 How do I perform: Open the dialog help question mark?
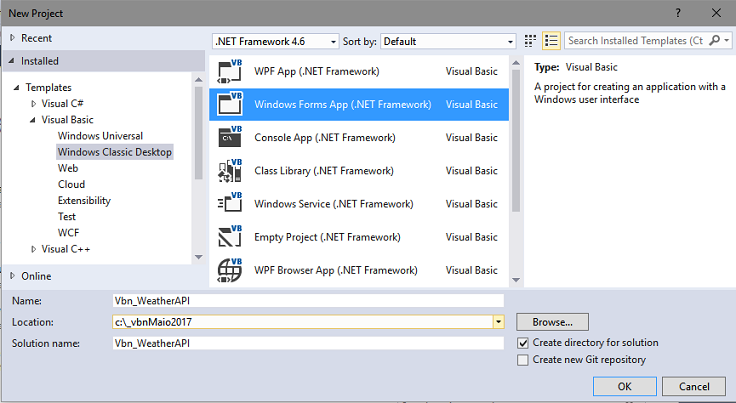pos(678,13)
